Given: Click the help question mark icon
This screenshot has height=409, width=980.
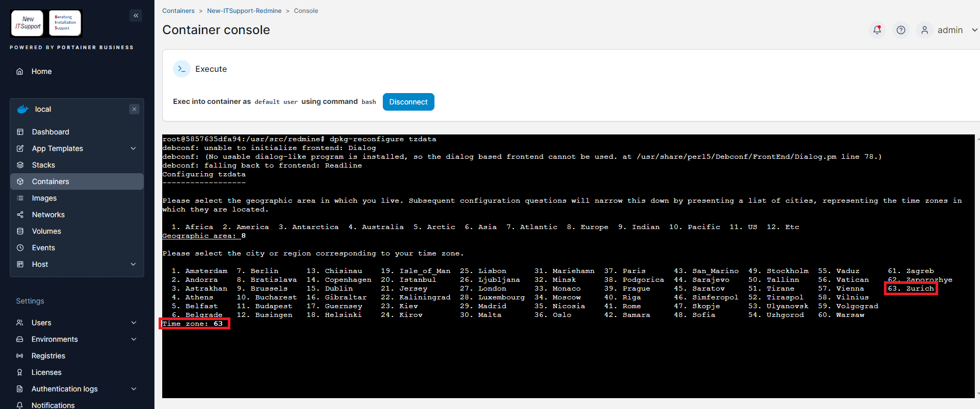Looking at the screenshot, I should coord(900,30).
